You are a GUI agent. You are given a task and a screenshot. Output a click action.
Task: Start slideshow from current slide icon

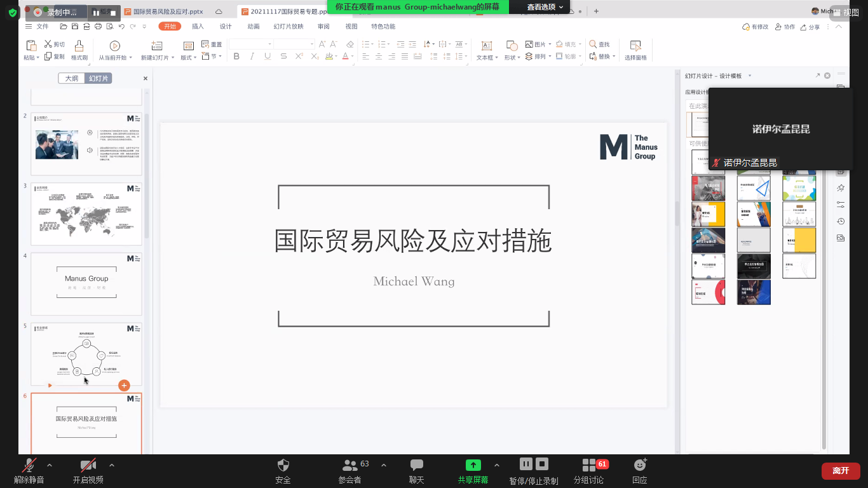point(114,46)
